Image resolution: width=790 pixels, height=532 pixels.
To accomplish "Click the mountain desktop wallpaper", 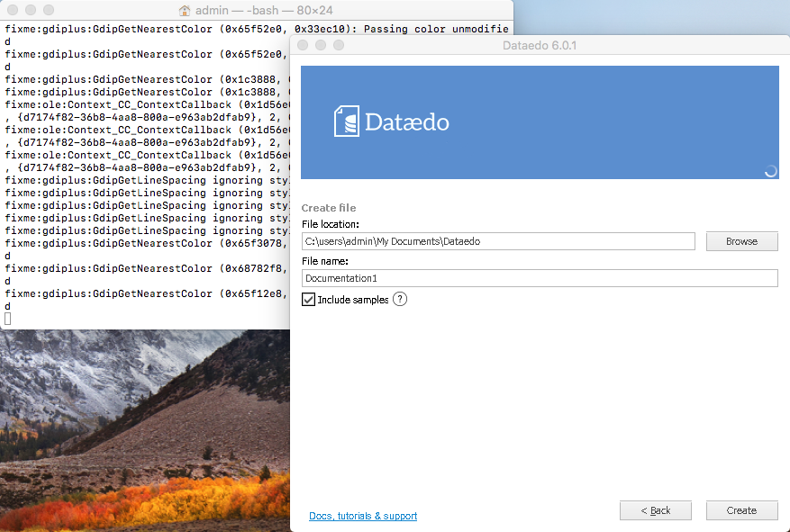I will (x=144, y=432).
